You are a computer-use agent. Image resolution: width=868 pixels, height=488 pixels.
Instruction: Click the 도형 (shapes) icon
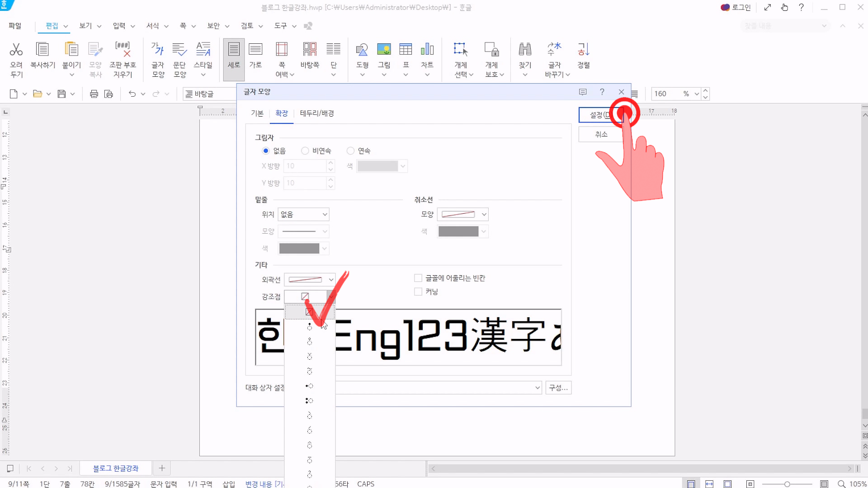pos(362,49)
